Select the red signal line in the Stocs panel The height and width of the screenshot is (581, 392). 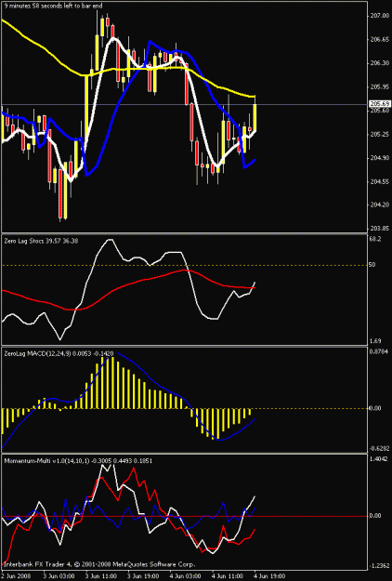pos(128,285)
